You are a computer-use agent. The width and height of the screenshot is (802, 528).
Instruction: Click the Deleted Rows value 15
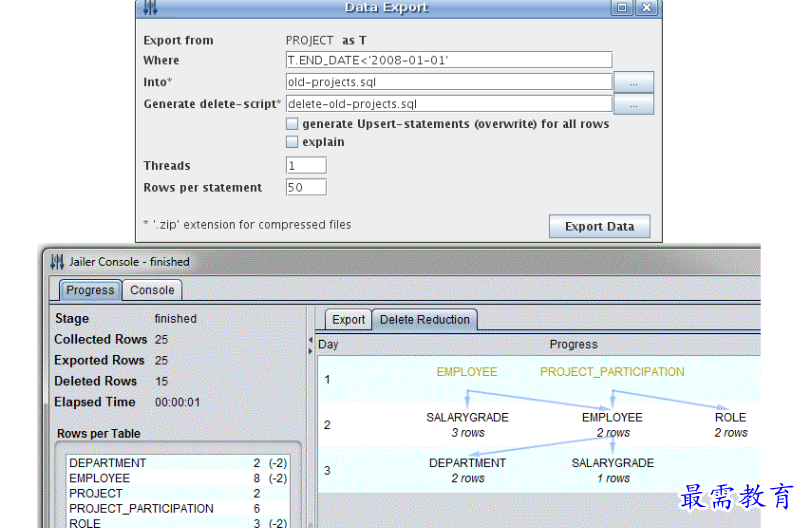(x=162, y=381)
